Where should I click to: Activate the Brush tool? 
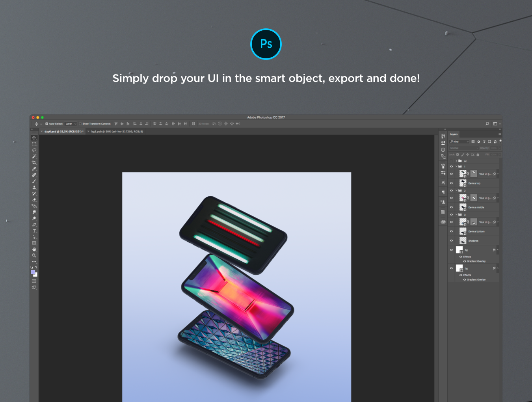point(34,181)
